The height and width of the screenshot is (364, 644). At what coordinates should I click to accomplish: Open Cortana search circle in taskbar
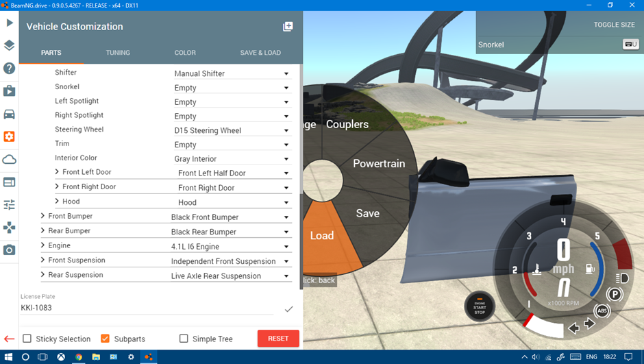pos(25,357)
